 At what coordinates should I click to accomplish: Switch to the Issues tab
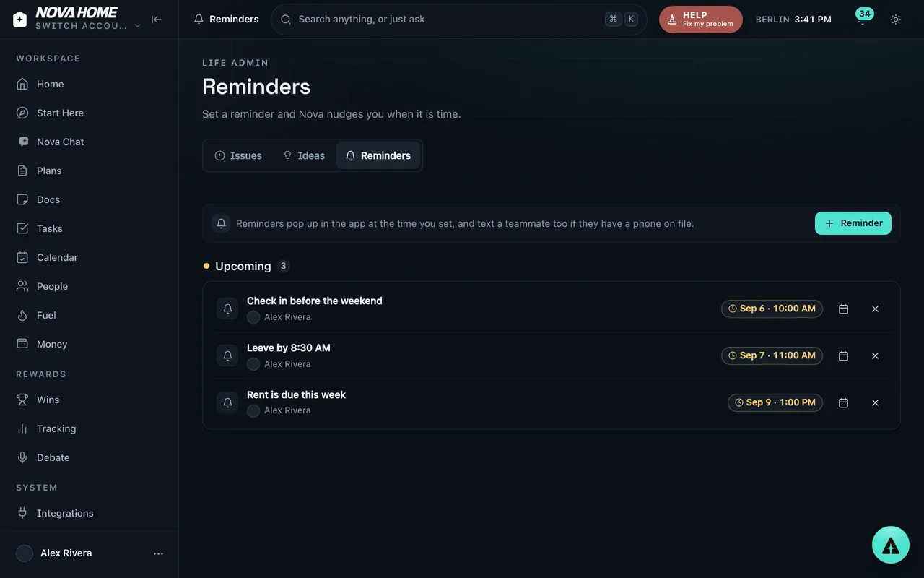(238, 155)
